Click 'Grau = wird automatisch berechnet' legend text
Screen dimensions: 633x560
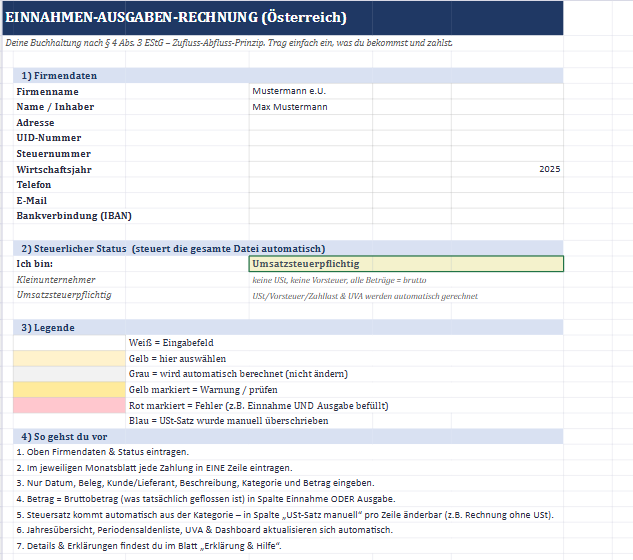pos(238,374)
